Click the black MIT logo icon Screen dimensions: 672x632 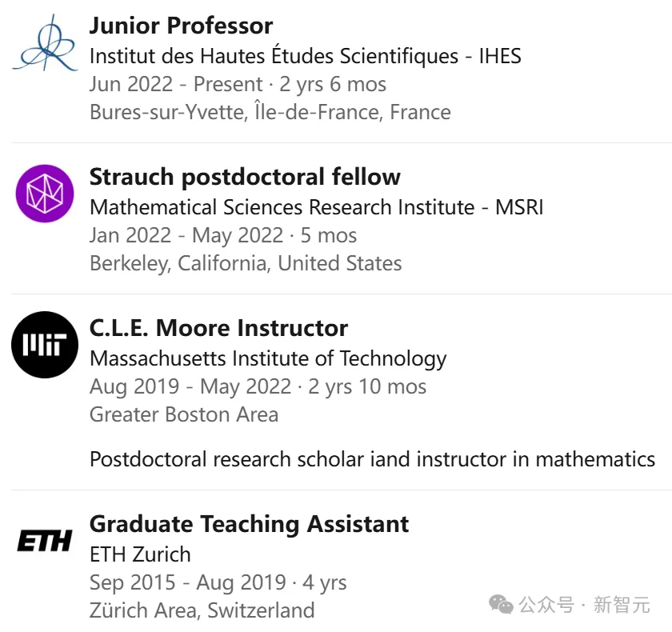click(45, 345)
